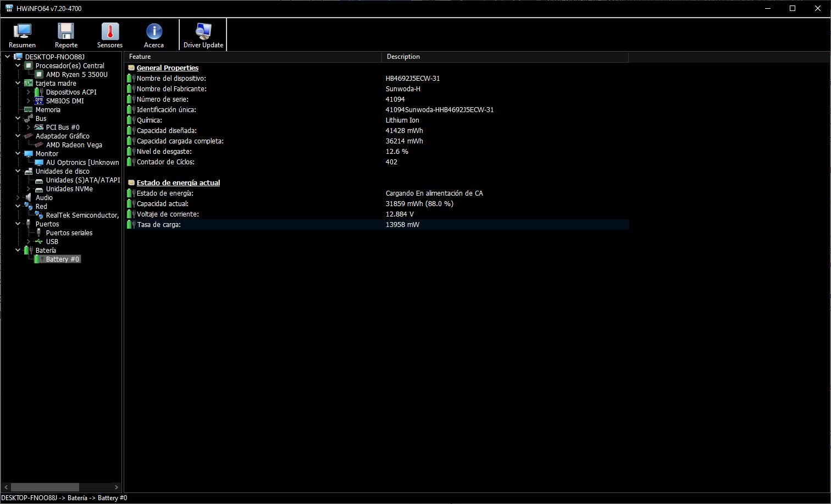This screenshot has width=831, height=504.
Task: Select the General Properties heading
Action: coord(168,68)
